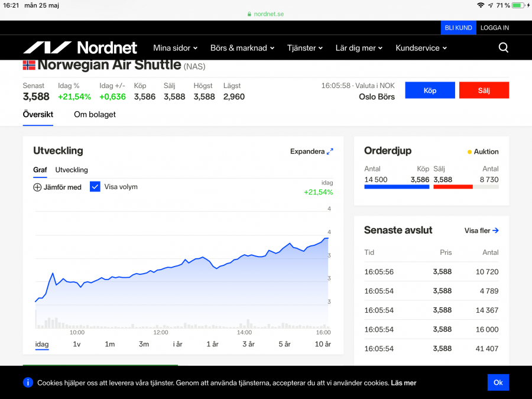
Task: Open the Läs mer cookie link
Action: (x=403, y=383)
